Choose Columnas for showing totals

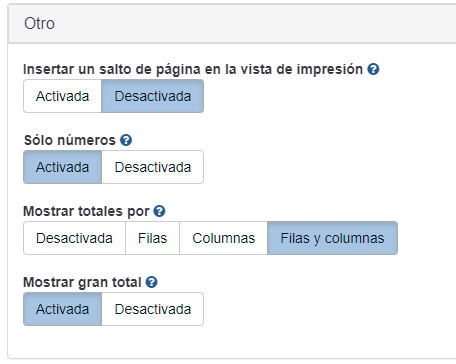[223, 238]
